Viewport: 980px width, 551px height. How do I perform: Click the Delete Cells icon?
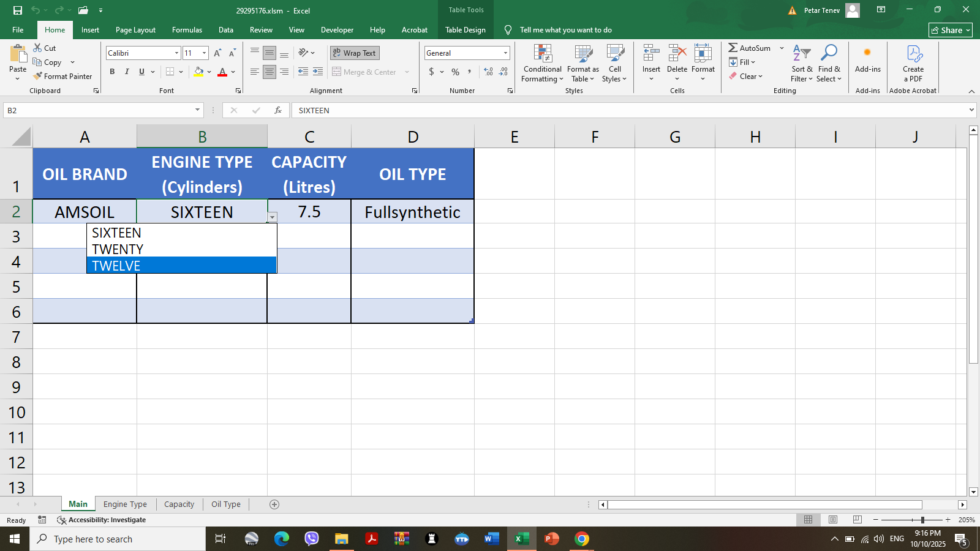(x=677, y=54)
